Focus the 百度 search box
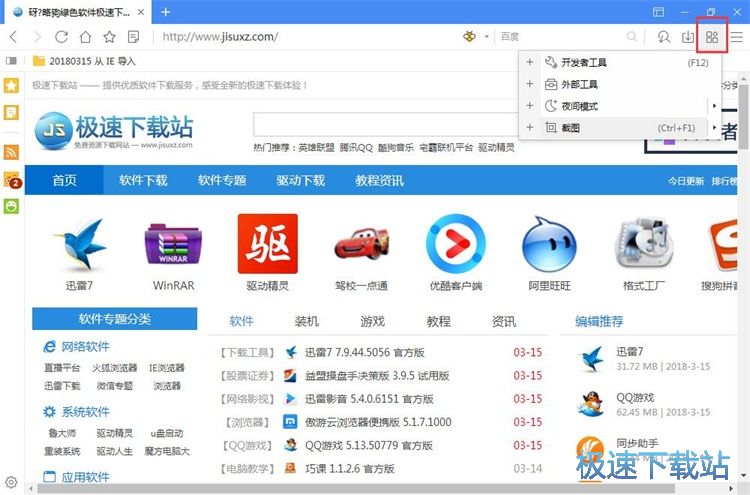 [x=560, y=37]
